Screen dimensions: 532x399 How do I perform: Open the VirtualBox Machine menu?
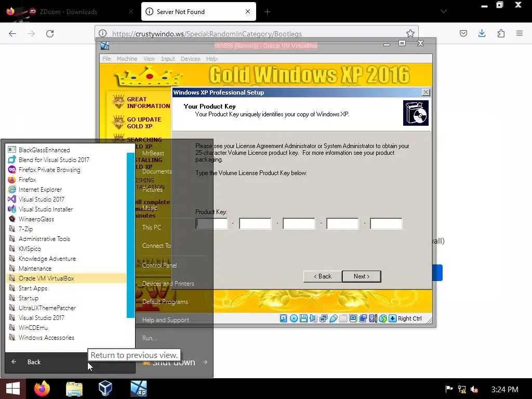click(x=127, y=59)
